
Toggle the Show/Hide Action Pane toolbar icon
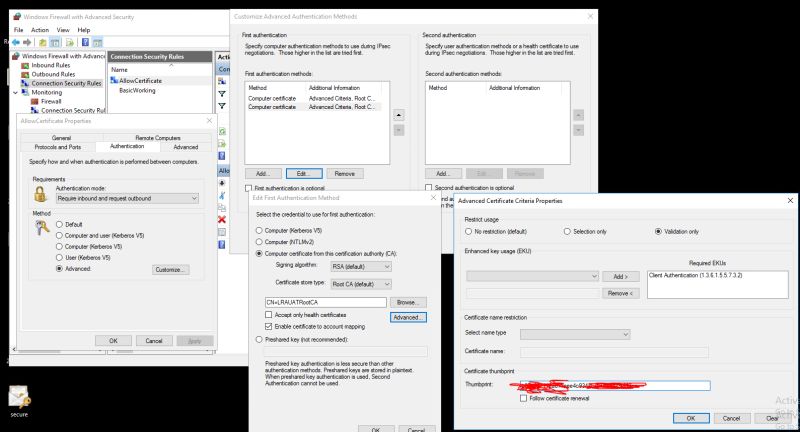click(97, 42)
